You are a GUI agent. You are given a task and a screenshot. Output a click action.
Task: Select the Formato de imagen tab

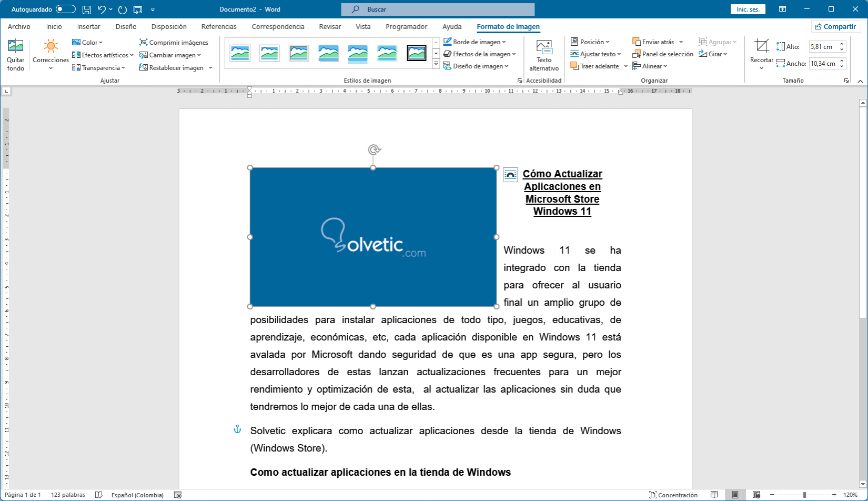pos(508,26)
